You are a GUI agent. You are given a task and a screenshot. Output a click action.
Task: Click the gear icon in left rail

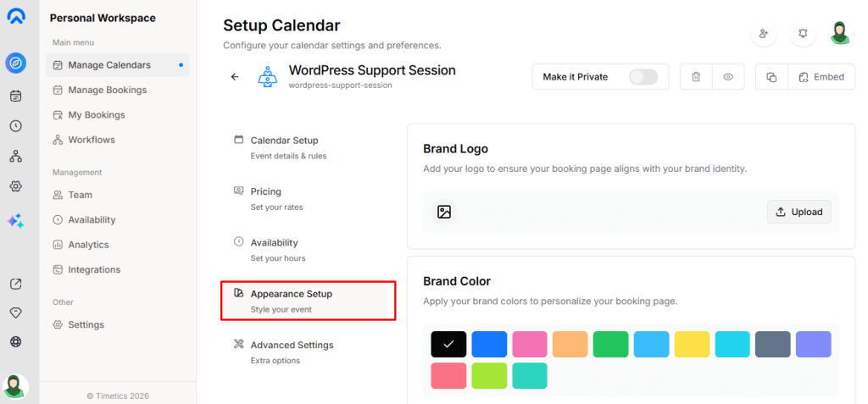tap(15, 186)
